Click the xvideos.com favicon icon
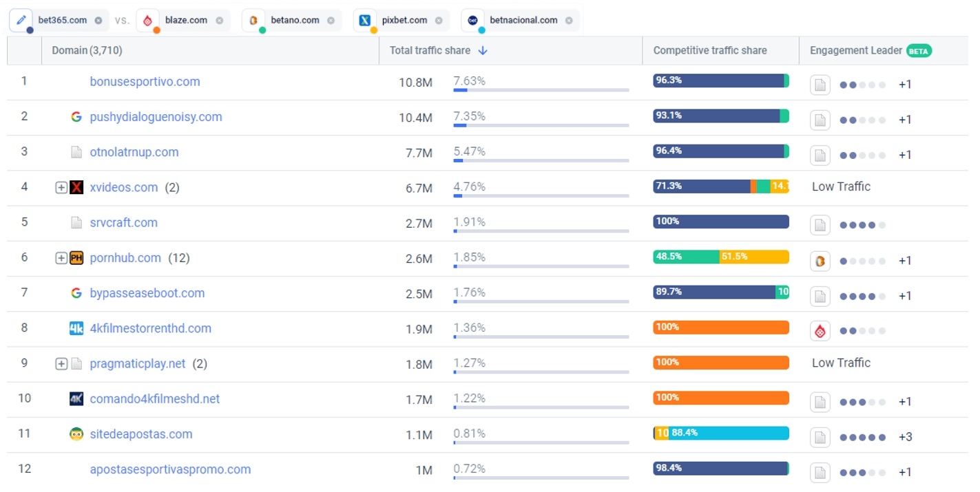The image size is (980, 492). [x=76, y=187]
